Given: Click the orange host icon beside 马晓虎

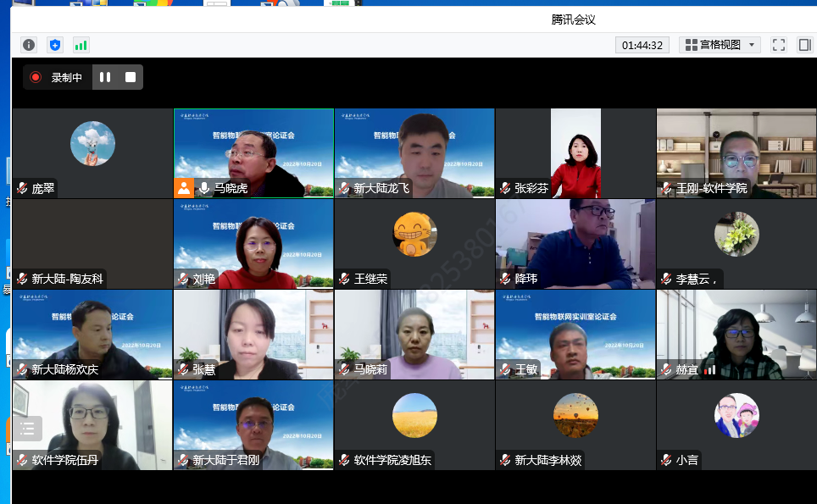Looking at the screenshot, I should [184, 188].
